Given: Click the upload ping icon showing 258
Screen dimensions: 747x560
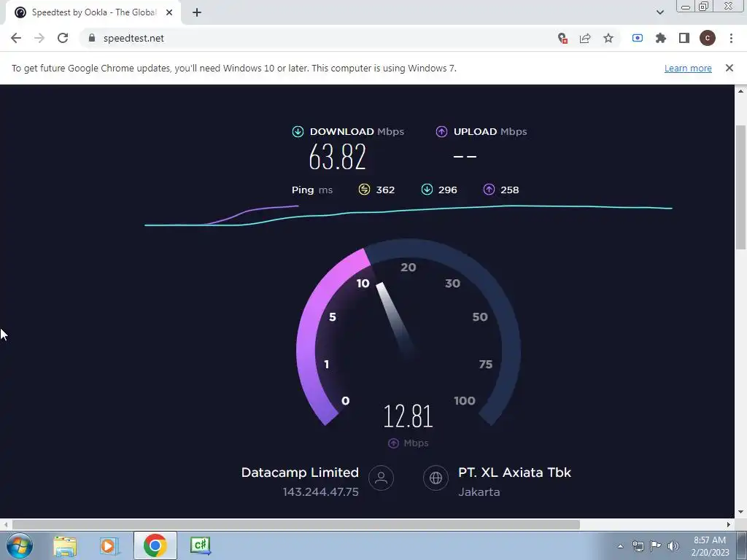Looking at the screenshot, I should tap(489, 190).
